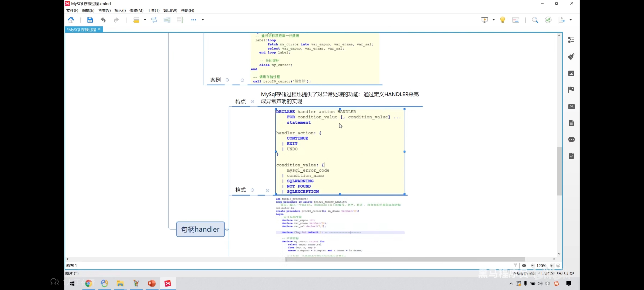Collapse the 句柄handler topic branch
The image size is (644, 290).
pyautogui.click(x=227, y=229)
